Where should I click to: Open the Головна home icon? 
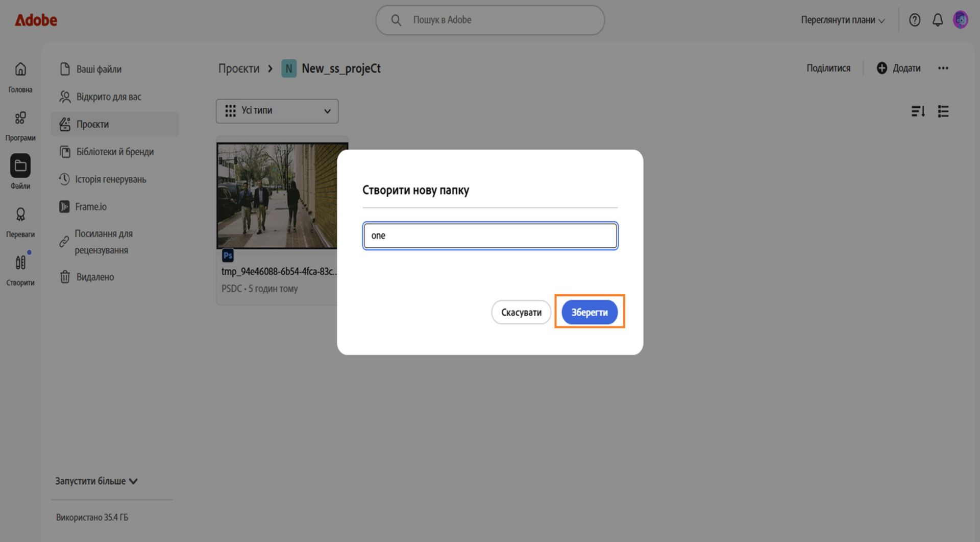pyautogui.click(x=20, y=69)
